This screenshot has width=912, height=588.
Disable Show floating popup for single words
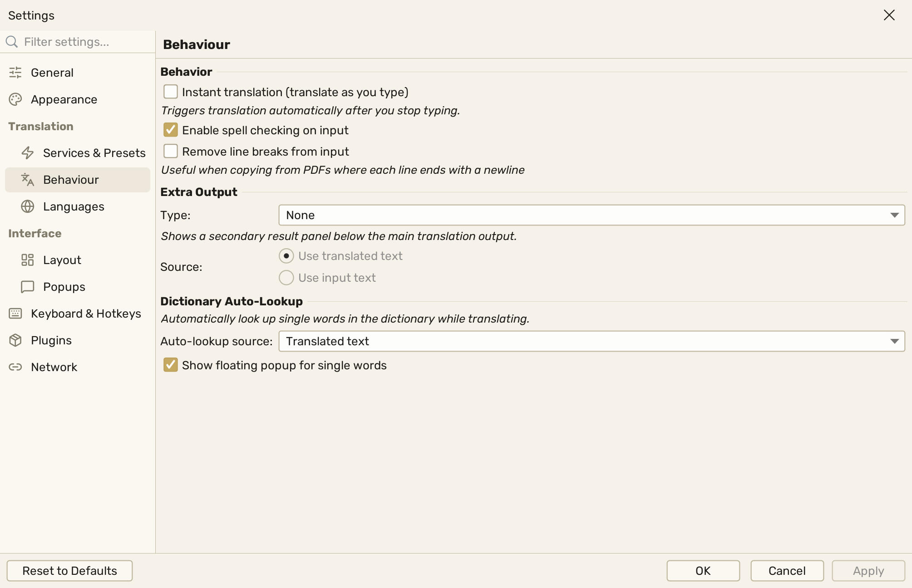(171, 365)
